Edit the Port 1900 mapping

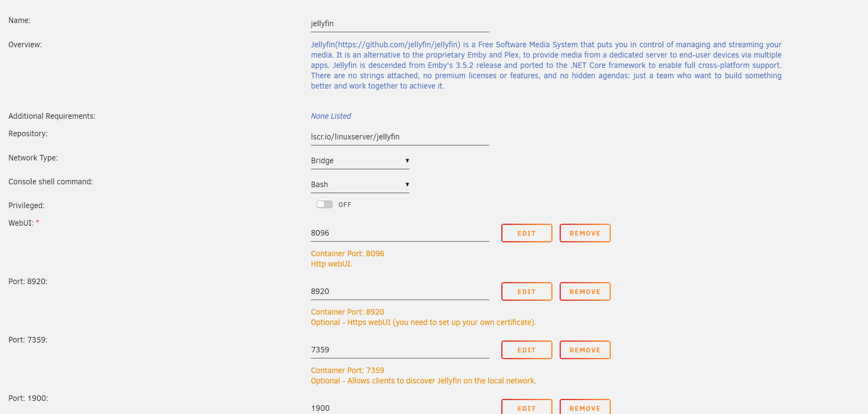point(526,408)
